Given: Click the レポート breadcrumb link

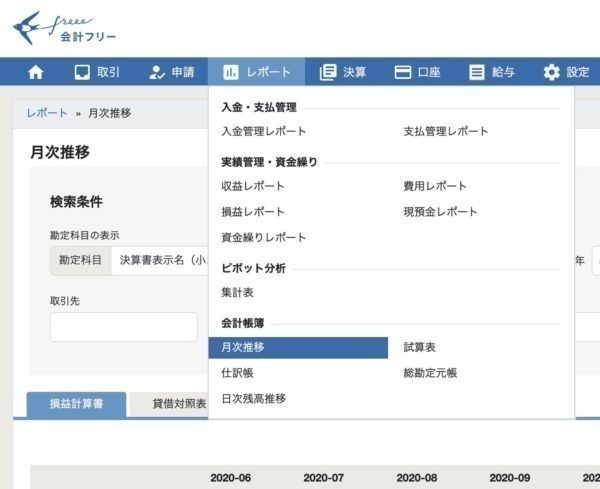Looking at the screenshot, I should coord(47,113).
